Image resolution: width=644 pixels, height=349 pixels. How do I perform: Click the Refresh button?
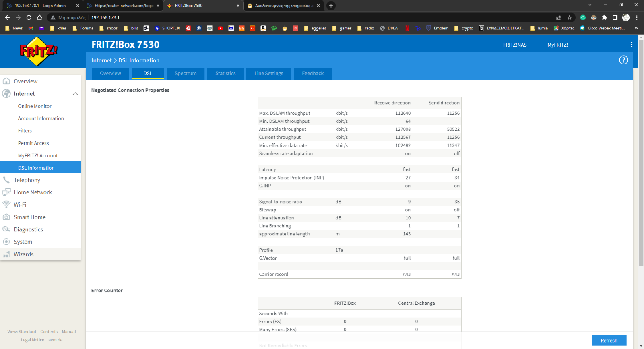pos(609,341)
